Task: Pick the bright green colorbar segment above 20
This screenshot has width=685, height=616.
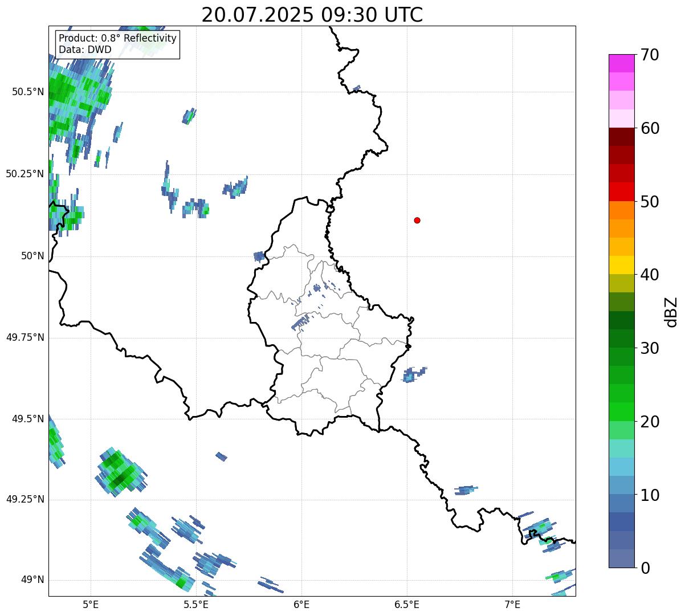Action: pos(622,411)
